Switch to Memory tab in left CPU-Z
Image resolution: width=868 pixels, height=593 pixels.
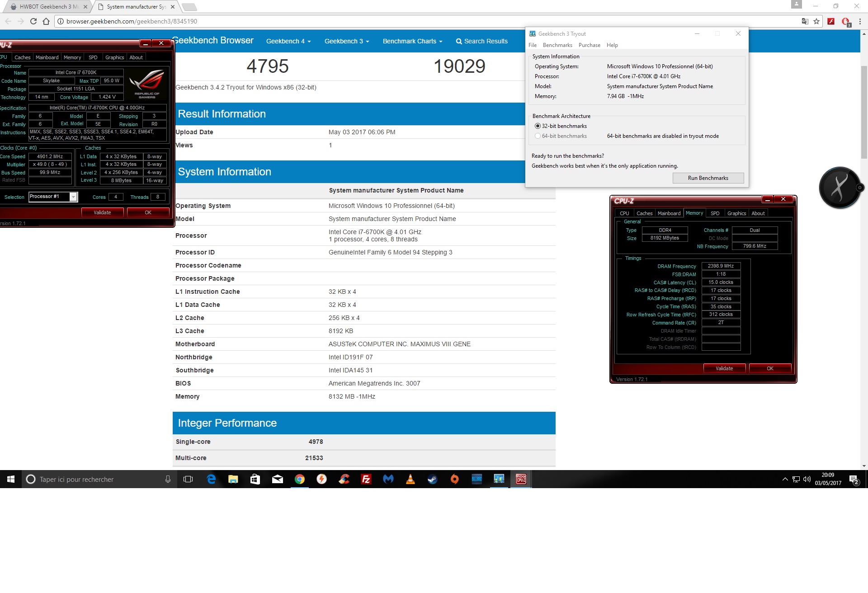tap(72, 57)
